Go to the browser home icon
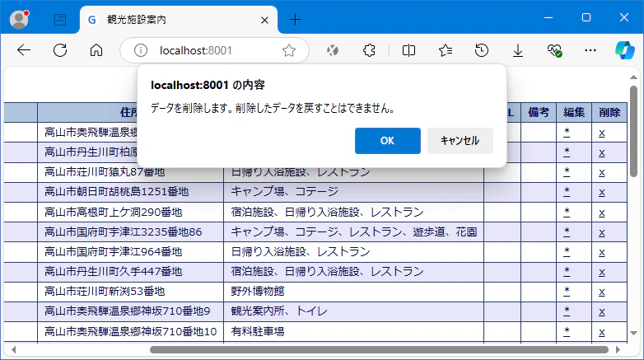The height and width of the screenshot is (360, 644). point(96,50)
